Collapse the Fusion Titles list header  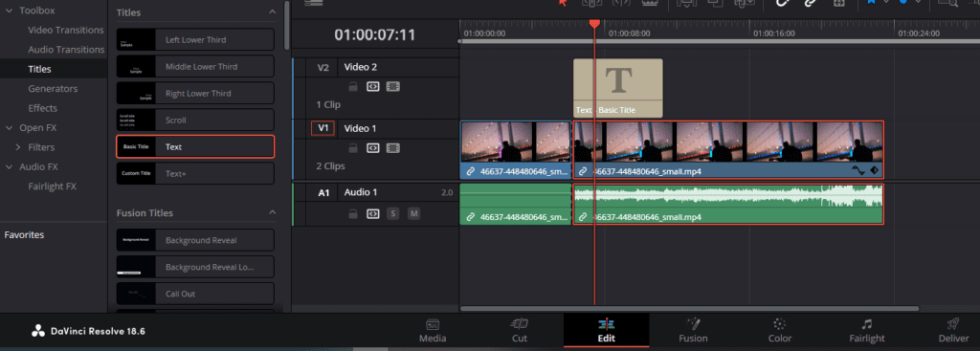click(x=272, y=213)
